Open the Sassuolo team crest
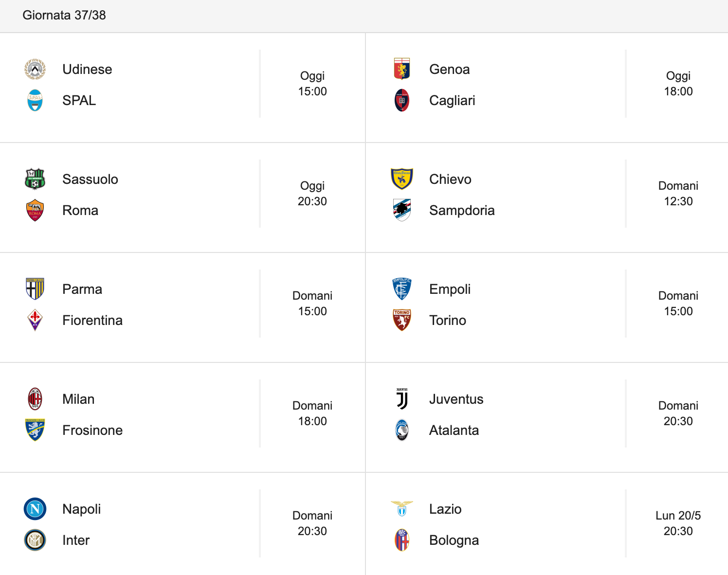The image size is (728, 575). pyautogui.click(x=35, y=179)
